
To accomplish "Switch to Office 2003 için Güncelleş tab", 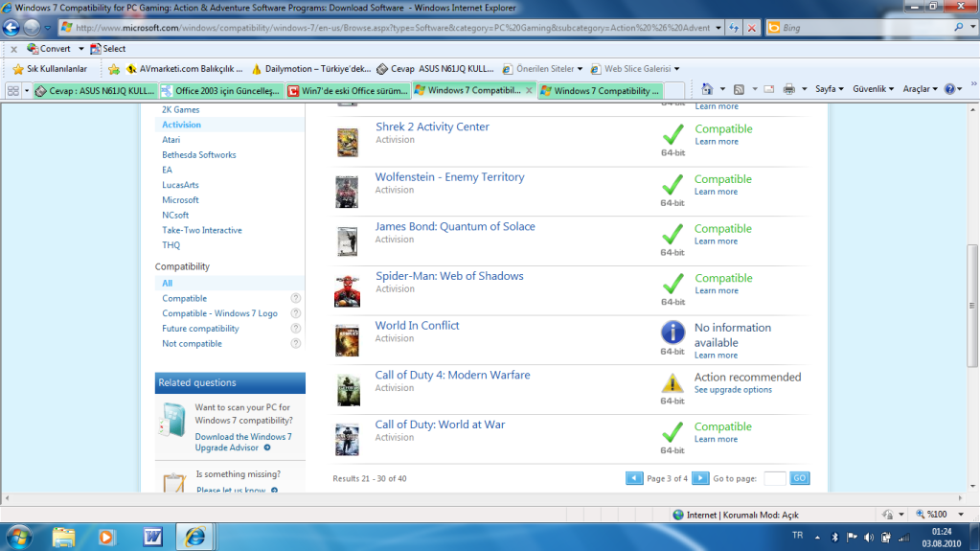I will point(221,91).
